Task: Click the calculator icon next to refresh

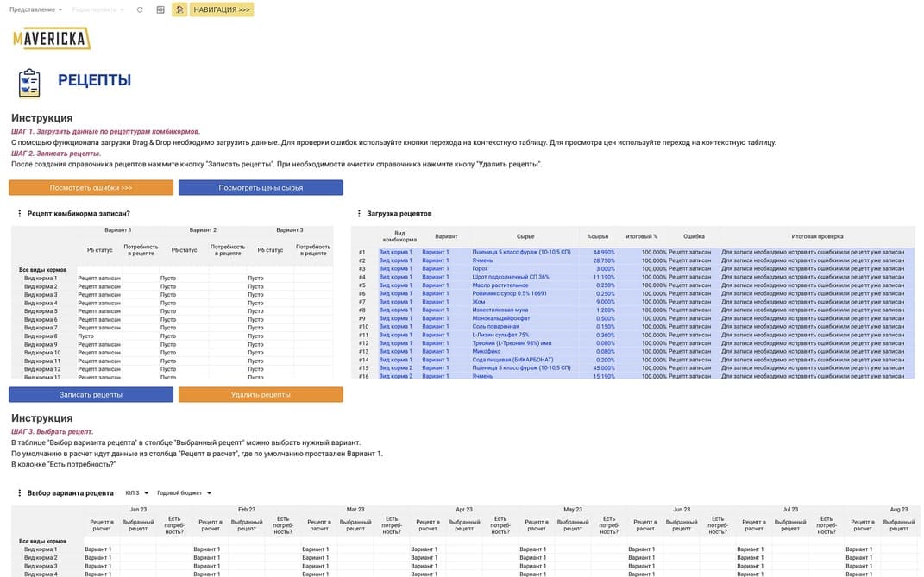Action: [160, 9]
